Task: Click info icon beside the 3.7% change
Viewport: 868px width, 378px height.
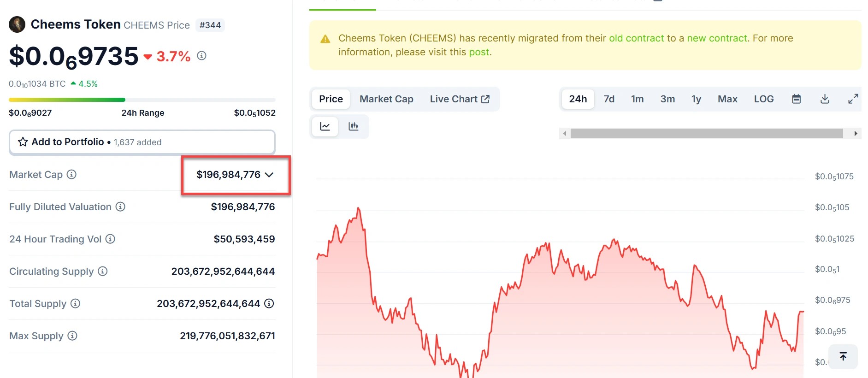Action: 201,56
